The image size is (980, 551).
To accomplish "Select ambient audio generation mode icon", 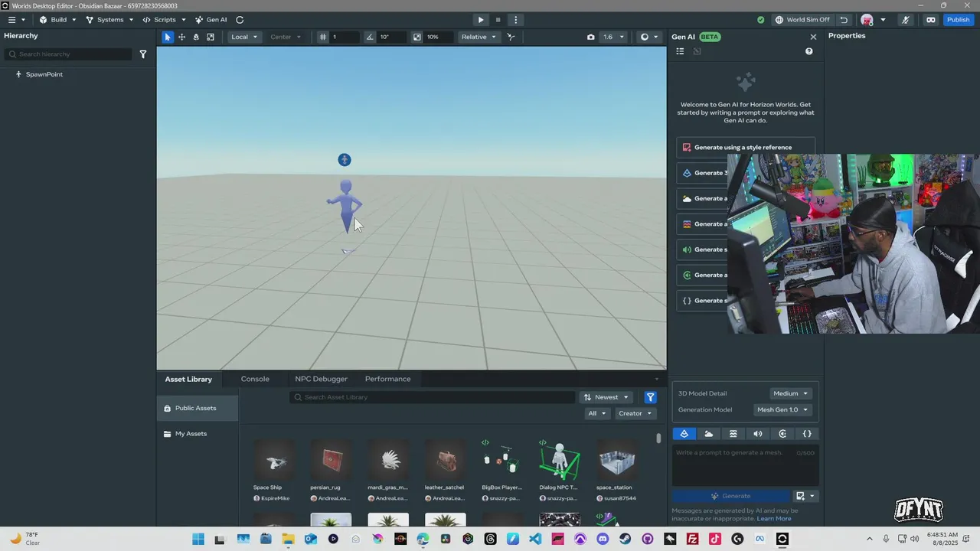I will click(782, 434).
